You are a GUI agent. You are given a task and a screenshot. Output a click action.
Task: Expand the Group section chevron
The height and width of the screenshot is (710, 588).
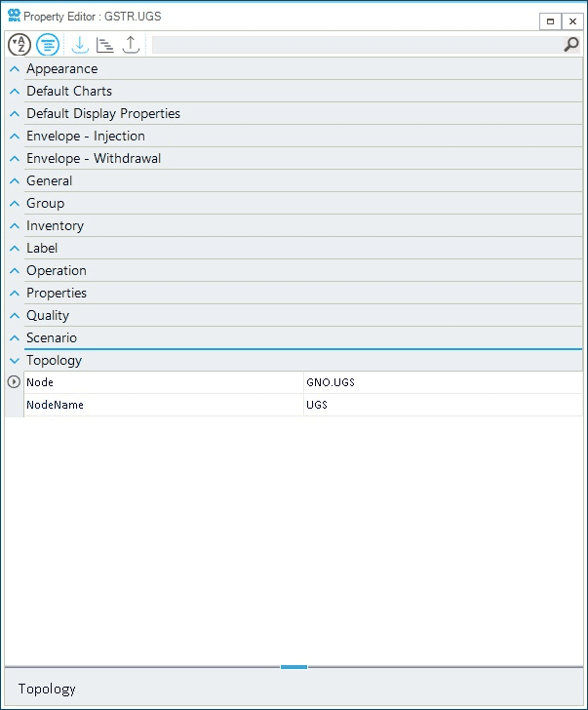(15, 204)
